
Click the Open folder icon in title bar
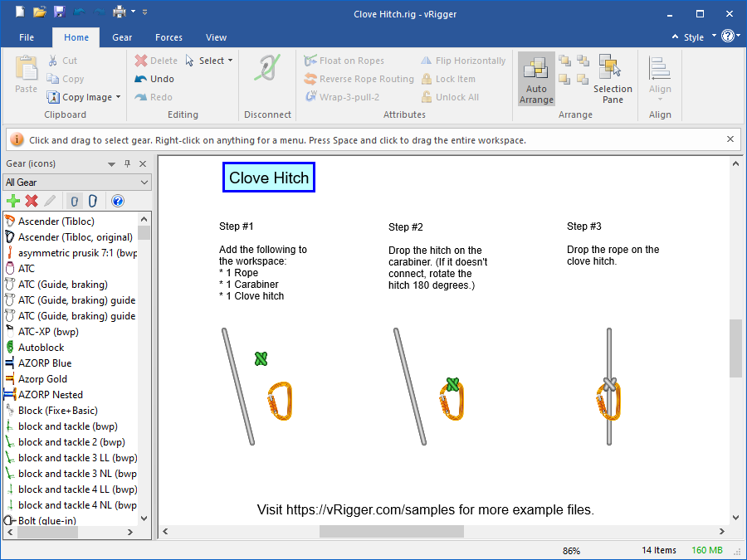tap(40, 12)
